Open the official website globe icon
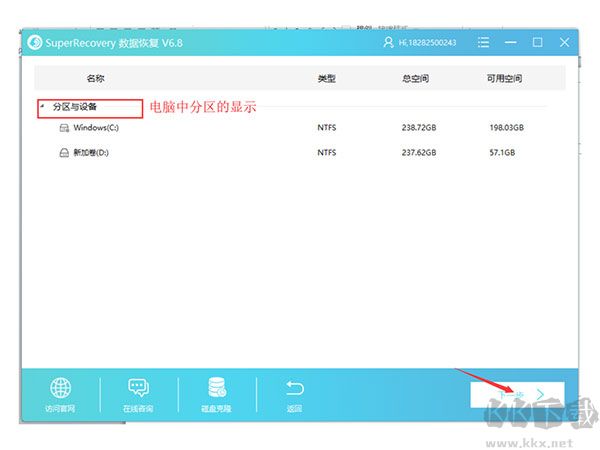 (x=60, y=388)
